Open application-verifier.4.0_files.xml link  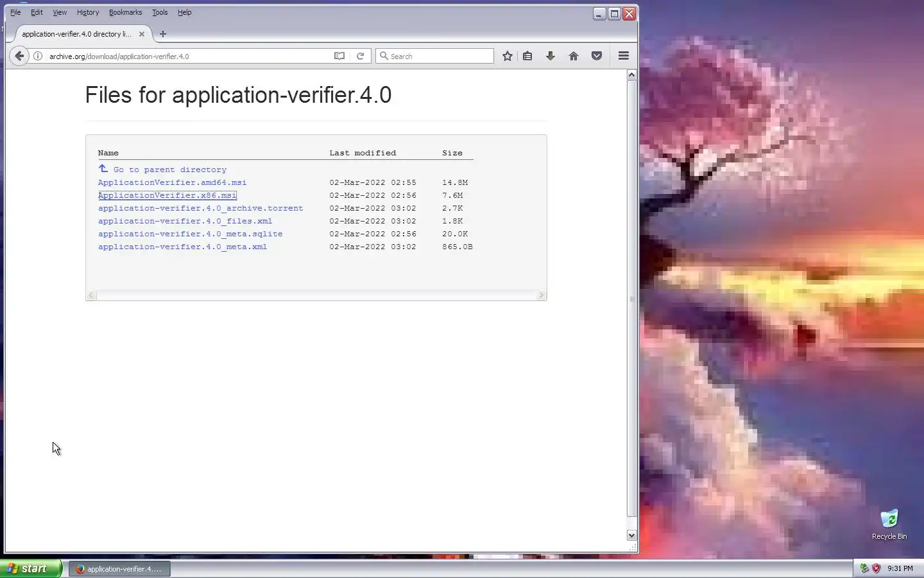[x=185, y=221]
